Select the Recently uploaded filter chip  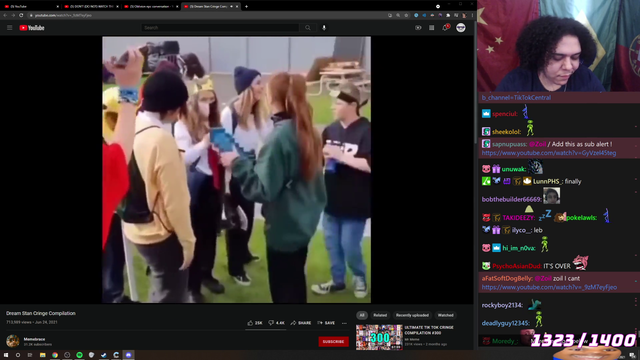coord(412,315)
